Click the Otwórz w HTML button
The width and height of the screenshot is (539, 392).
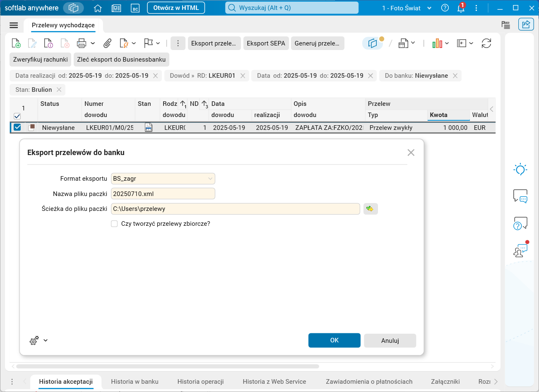176,8
